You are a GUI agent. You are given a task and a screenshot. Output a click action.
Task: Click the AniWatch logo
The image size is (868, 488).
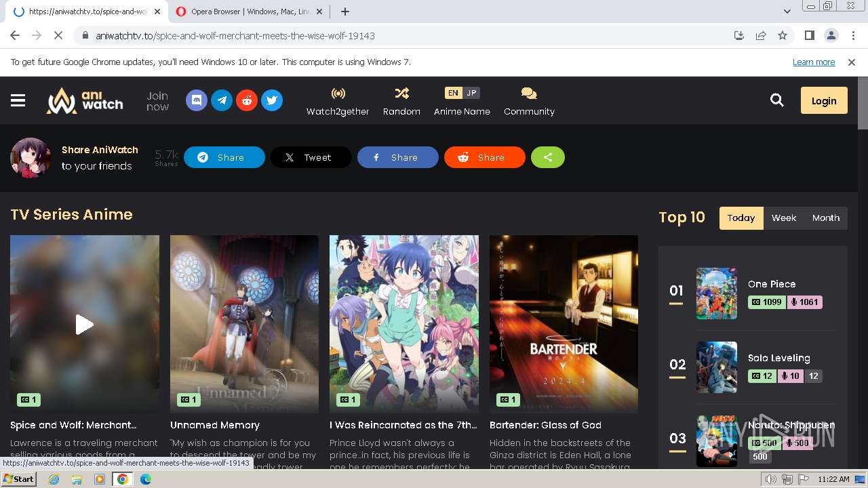(x=85, y=100)
